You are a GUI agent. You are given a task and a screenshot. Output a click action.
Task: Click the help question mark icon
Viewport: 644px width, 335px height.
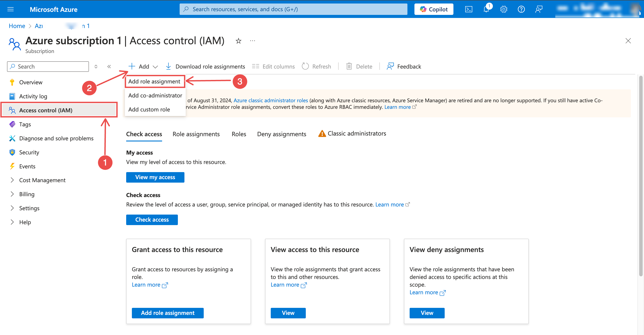[x=521, y=9]
